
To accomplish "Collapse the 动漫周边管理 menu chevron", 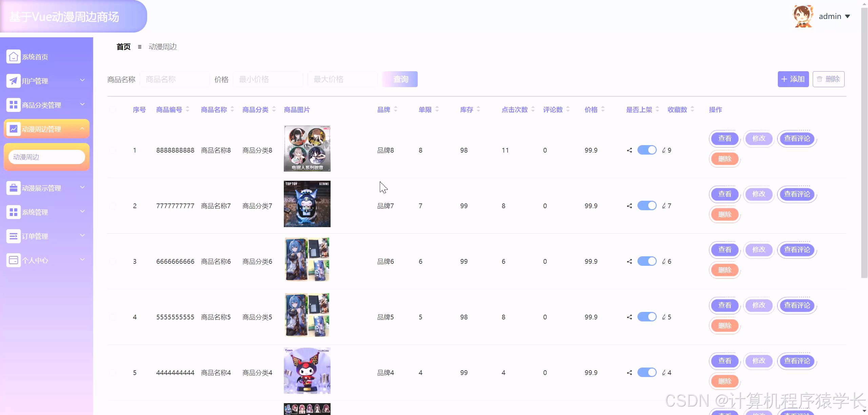I will pos(82,129).
